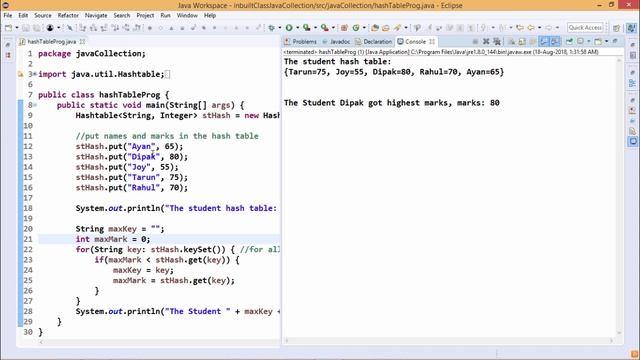Switch to the Declaration tab
This screenshot has width=640, height=360.
tap(373, 42)
